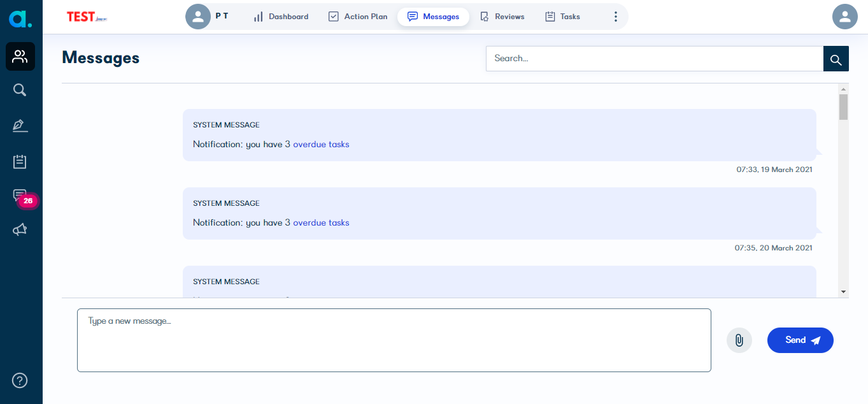Open overdue tasks link in 20 March message
Viewport: 868px width, 404px height.
321,223
